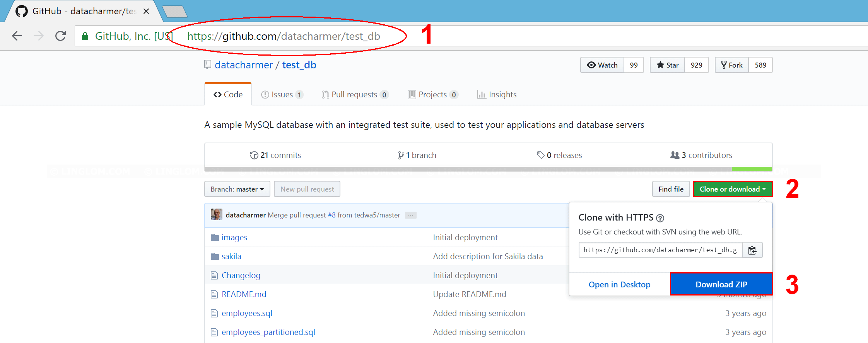Click the sakila folder icon
868x343 pixels.
coord(215,256)
